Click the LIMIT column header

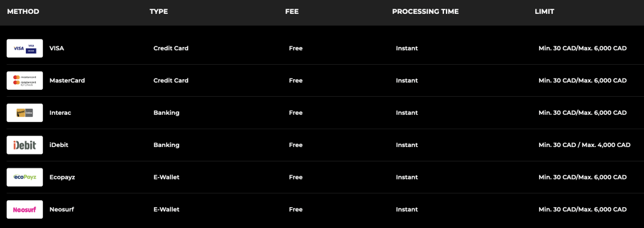[544, 11]
